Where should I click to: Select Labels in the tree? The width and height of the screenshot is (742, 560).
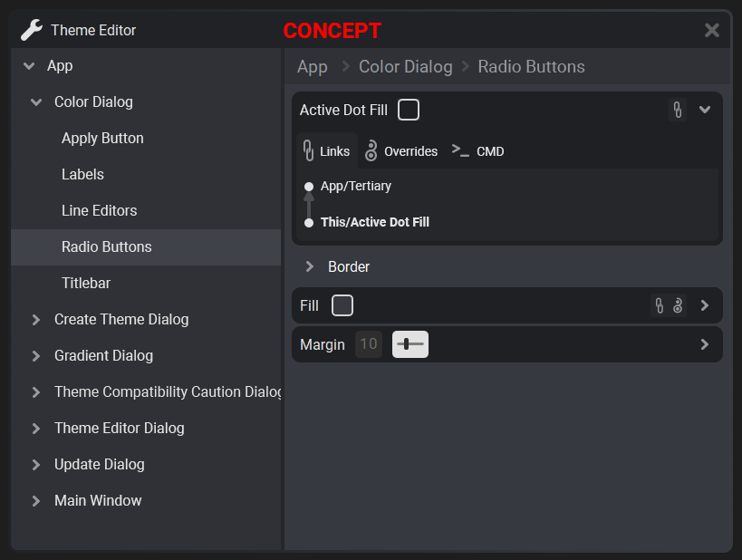(146, 175)
